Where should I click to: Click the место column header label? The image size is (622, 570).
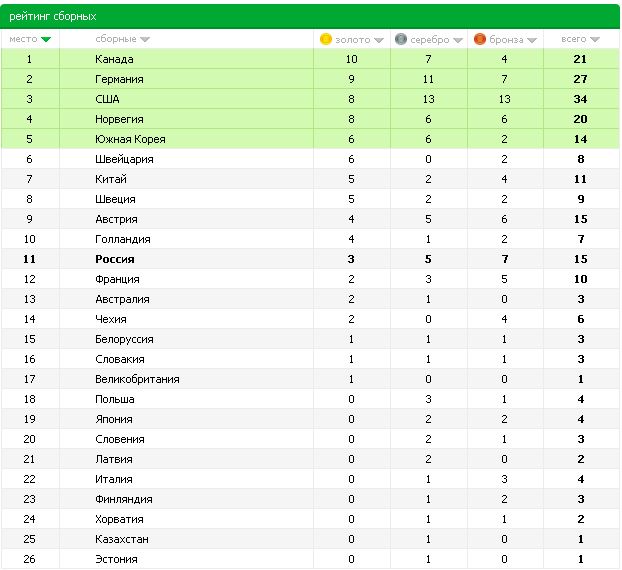coord(23,39)
